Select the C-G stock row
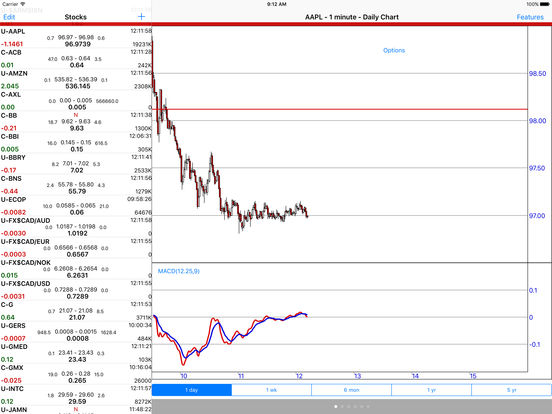 pos(76,311)
